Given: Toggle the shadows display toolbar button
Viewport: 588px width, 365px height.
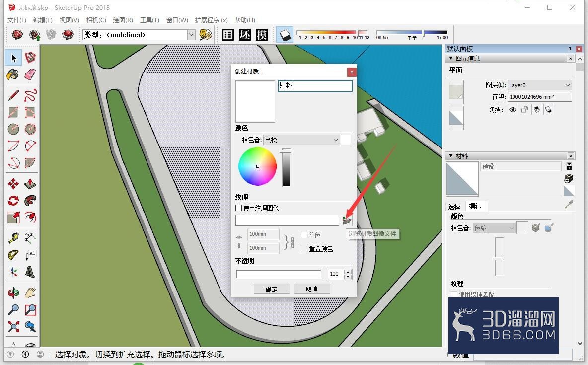Looking at the screenshot, I should pos(285,35).
